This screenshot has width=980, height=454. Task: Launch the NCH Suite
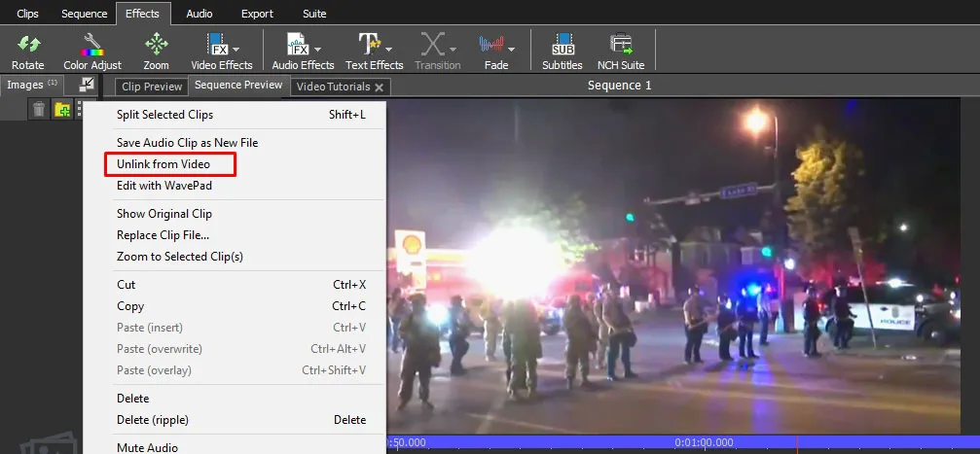[621, 45]
